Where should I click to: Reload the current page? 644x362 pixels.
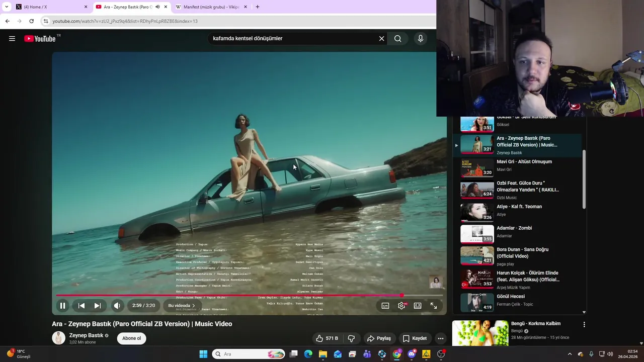pos(32,21)
